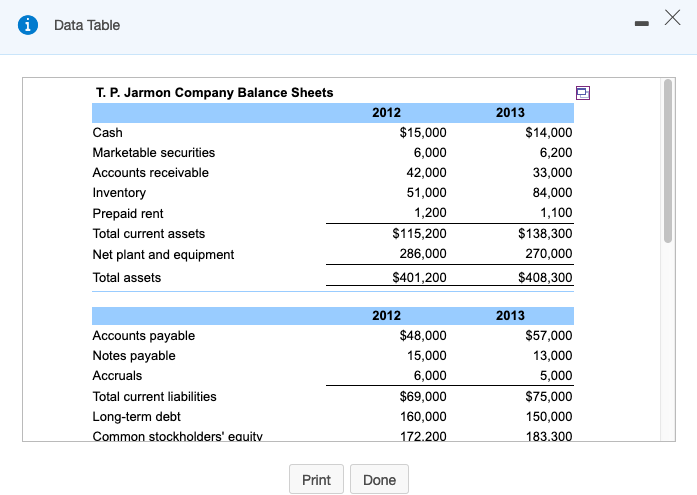Close the Data Table dialog

(673, 18)
